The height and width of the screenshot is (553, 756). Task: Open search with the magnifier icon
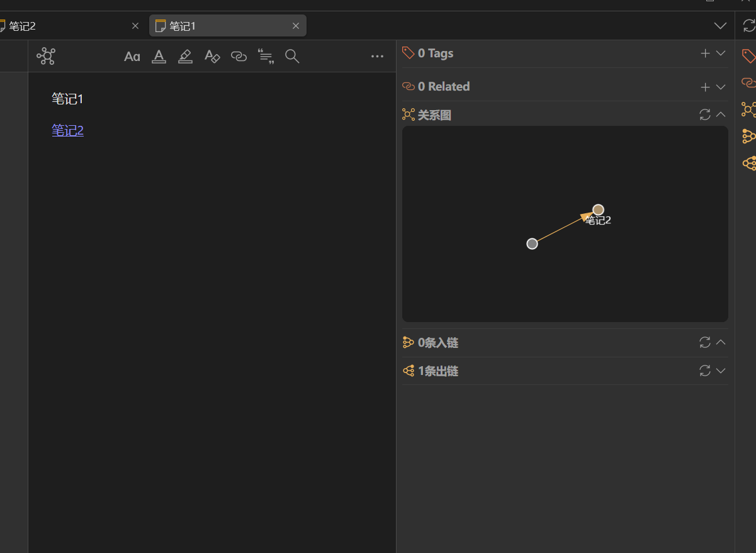tap(292, 57)
